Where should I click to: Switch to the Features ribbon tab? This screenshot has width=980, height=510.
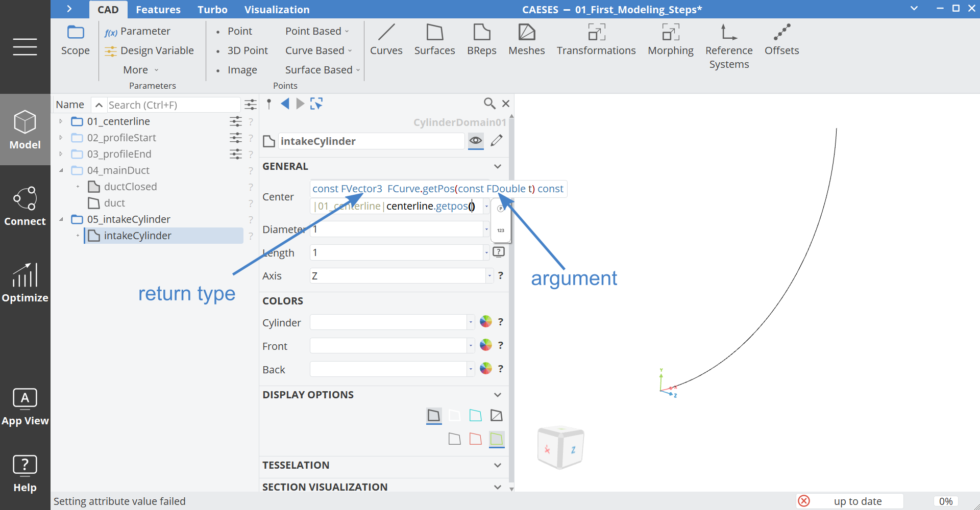(158, 9)
